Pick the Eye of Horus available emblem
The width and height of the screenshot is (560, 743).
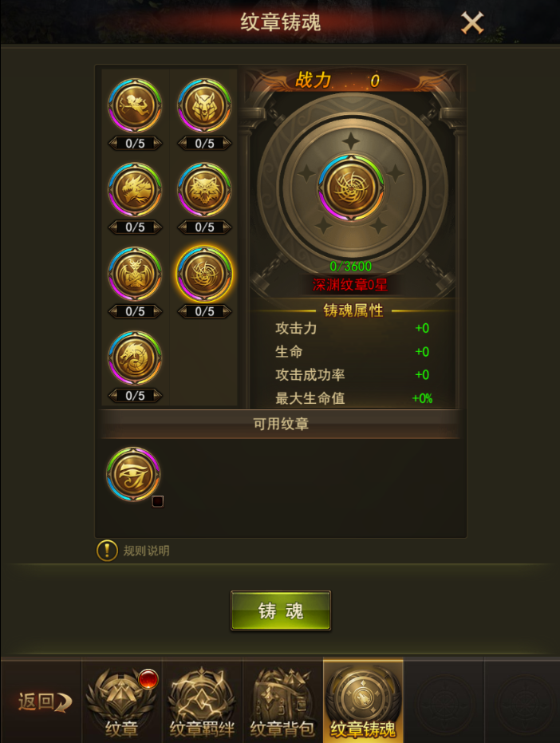(133, 474)
